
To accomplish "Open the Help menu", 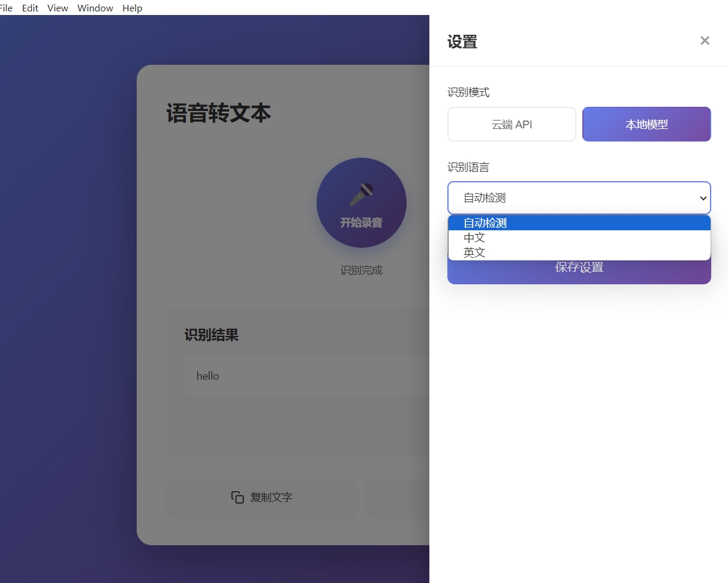I will click(132, 8).
